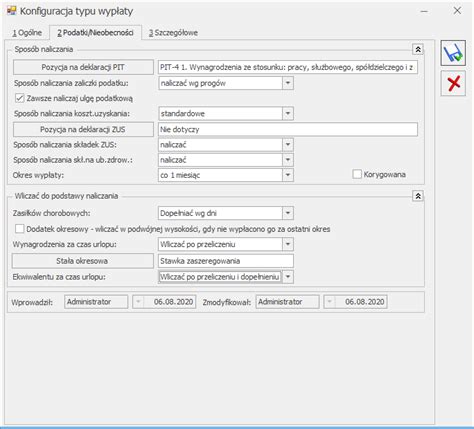
Task: Switch to the 3 Szczegółowe tab
Action: coord(173,33)
